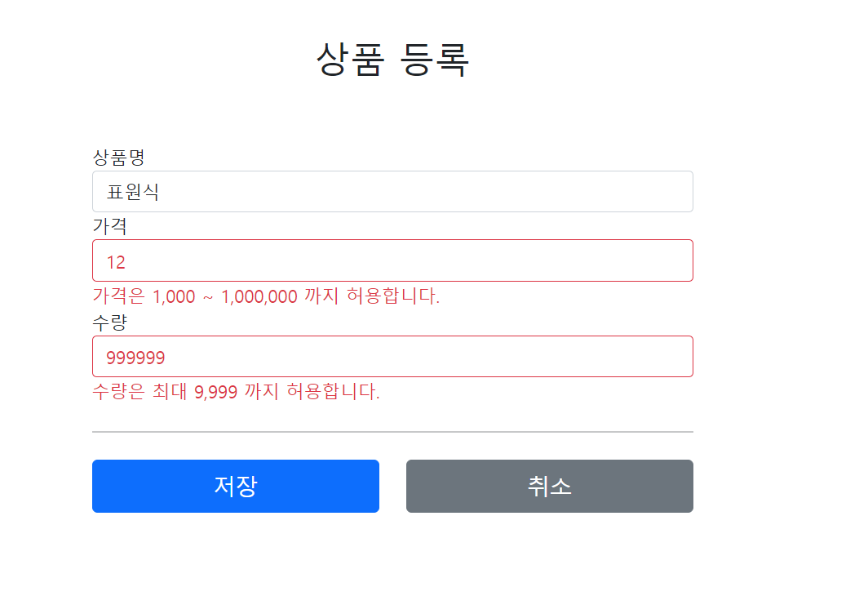Place cursor after the value 12
868x596 pixels.
(126, 262)
